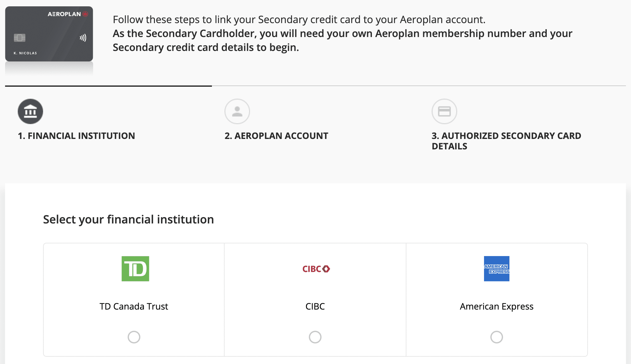Click the Financial Institution bank step icon
631x364 pixels.
pos(30,111)
